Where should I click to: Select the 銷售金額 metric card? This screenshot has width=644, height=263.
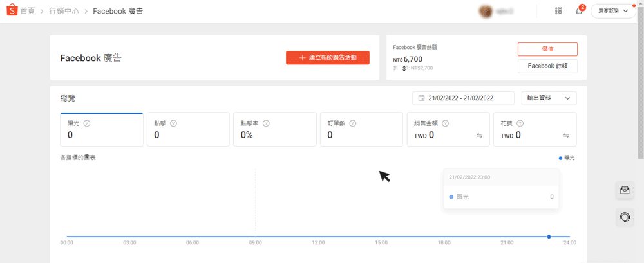[448, 129]
